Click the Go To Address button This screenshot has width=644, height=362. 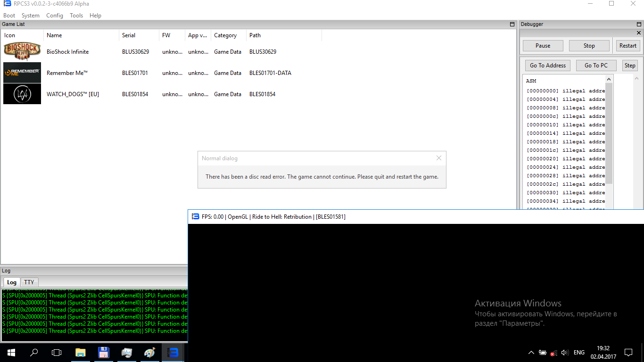click(547, 66)
